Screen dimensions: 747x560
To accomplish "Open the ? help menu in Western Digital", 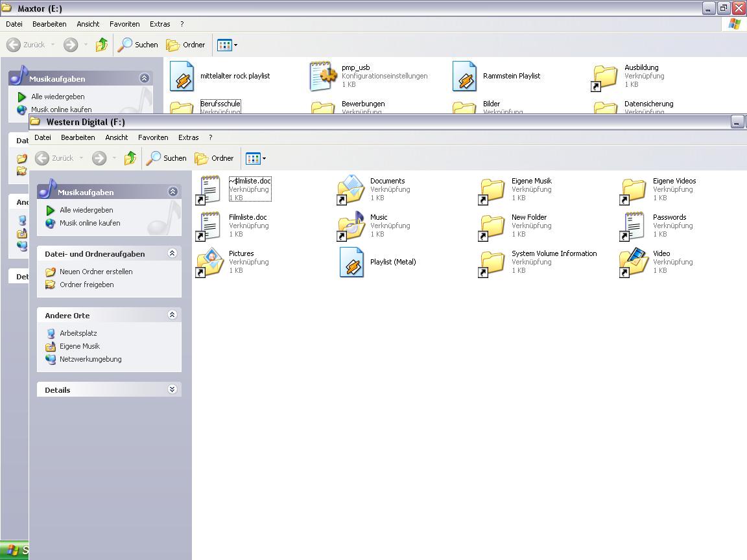I will [x=211, y=137].
